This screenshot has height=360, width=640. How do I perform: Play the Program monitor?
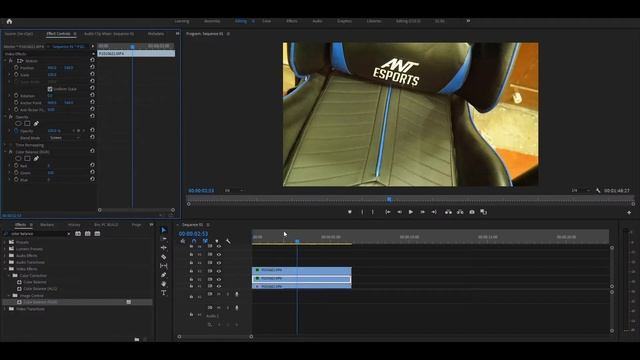[x=411, y=212]
